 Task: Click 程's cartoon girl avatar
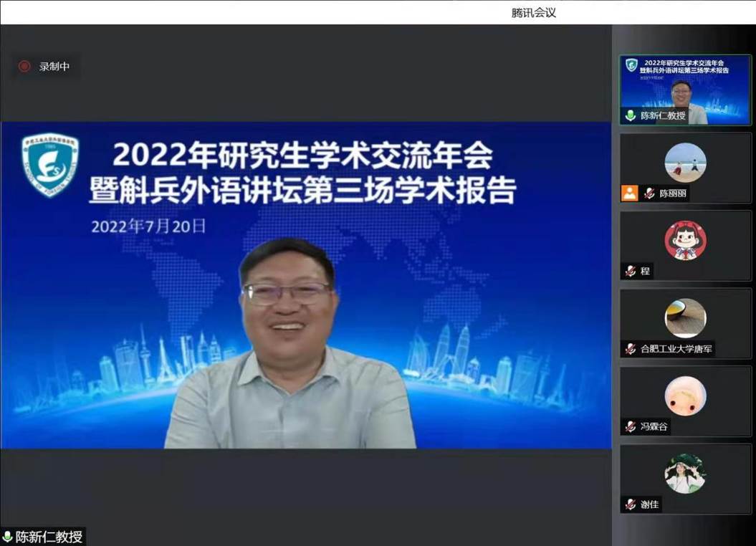point(685,241)
